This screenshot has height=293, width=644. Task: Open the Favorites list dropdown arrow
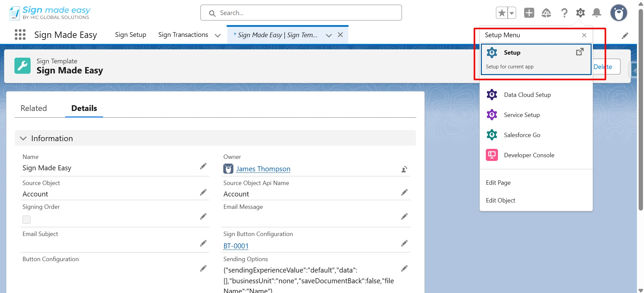pyautogui.click(x=512, y=13)
